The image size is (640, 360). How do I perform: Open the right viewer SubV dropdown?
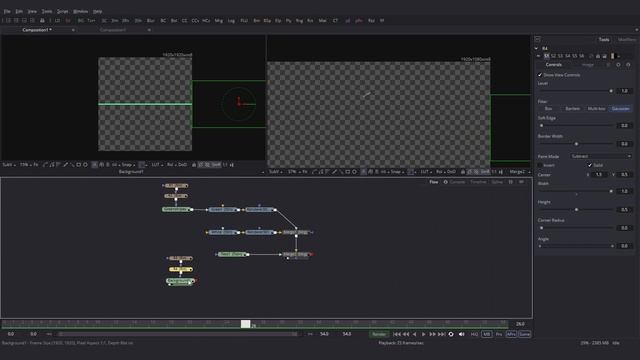tap(275, 172)
